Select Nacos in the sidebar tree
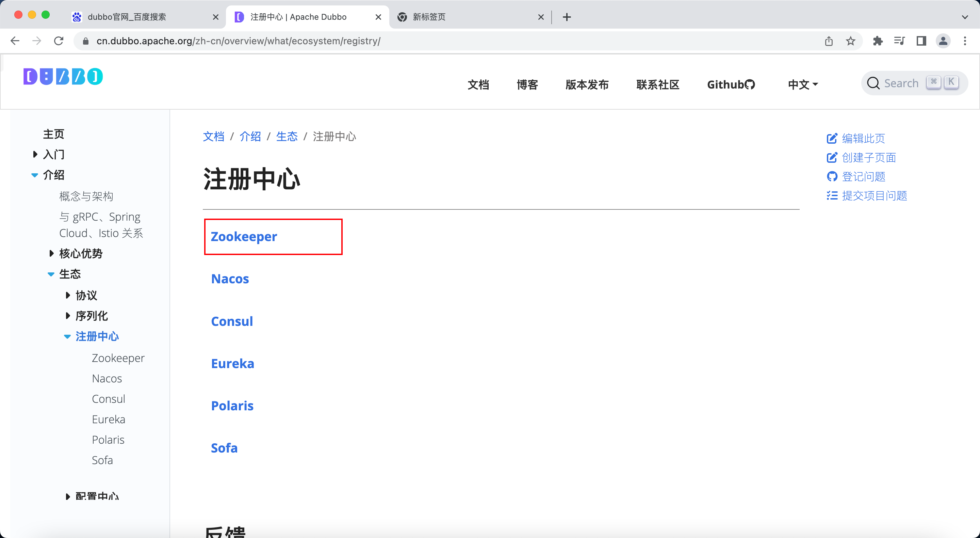The width and height of the screenshot is (980, 538). pyautogui.click(x=107, y=378)
